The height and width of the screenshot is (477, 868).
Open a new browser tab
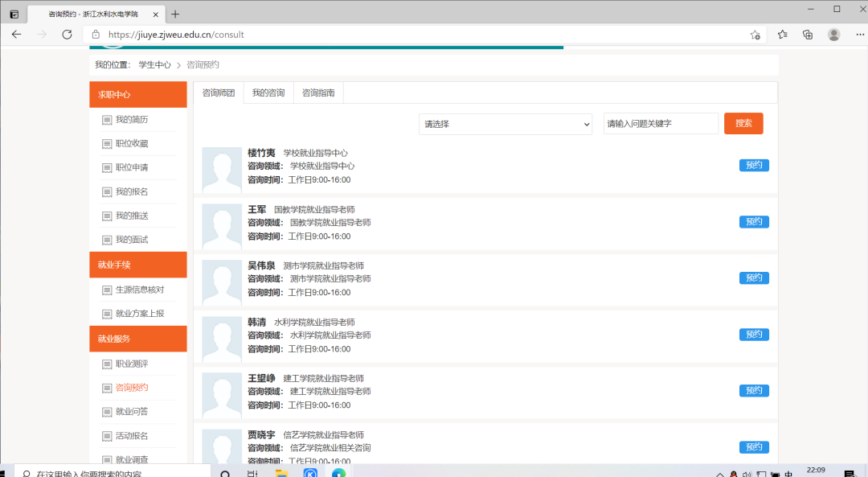(175, 14)
